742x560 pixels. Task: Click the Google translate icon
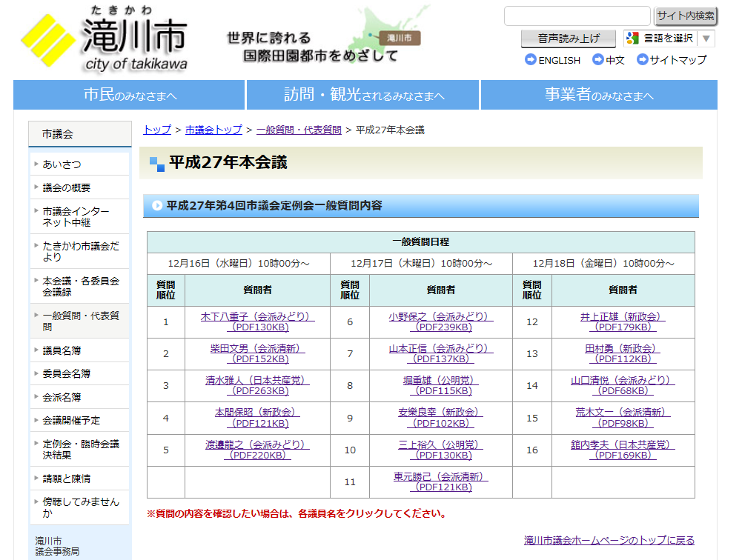[632, 38]
